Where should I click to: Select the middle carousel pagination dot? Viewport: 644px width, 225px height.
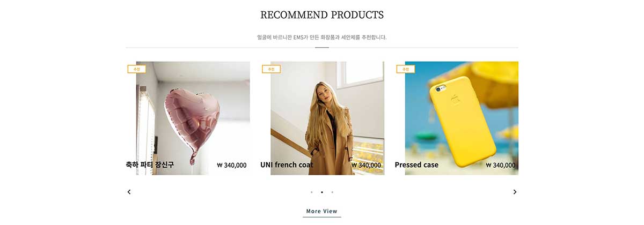[322, 192]
